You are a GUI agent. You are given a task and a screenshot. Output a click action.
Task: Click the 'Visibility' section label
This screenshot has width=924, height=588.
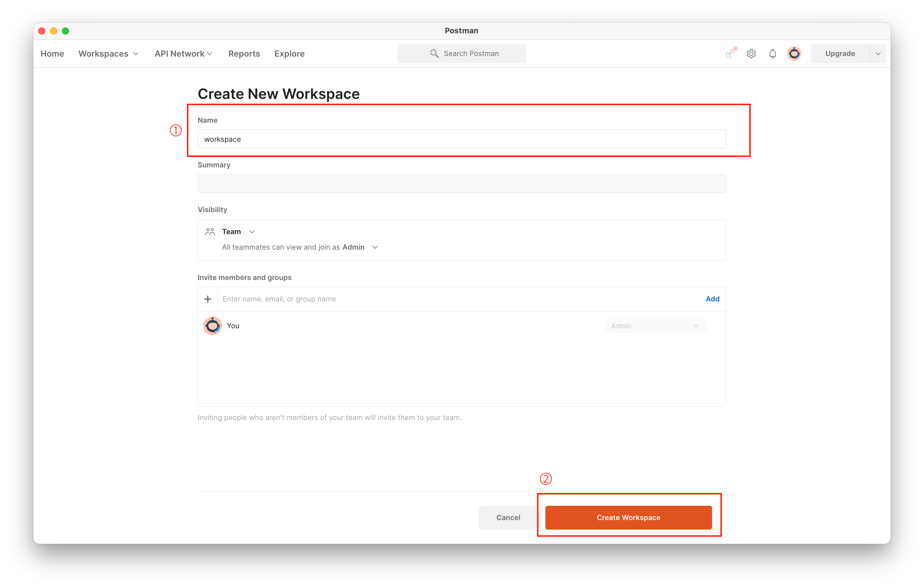(x=212, y=209)
